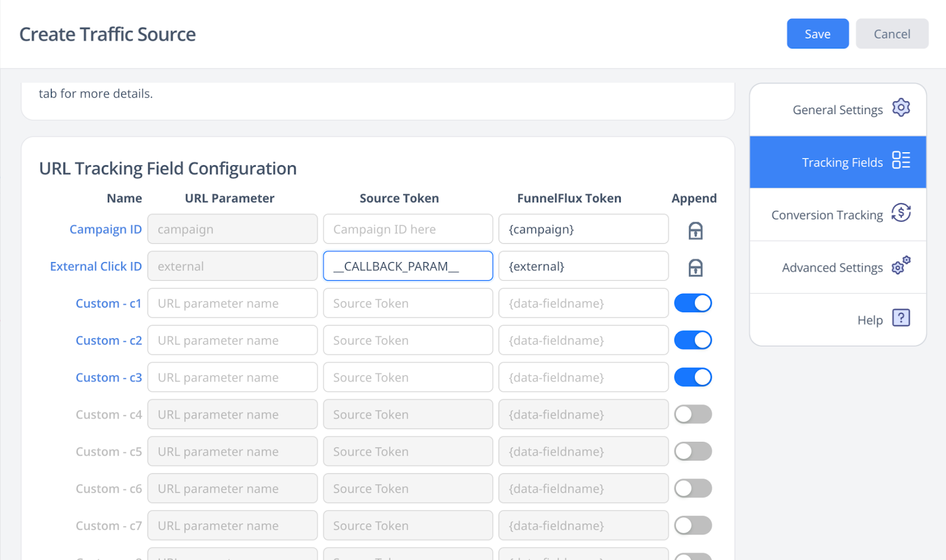Click the Help question mark icon
The width and height of the screenshot is (946, 560).
pyautogui.click(x=900, y=318)
